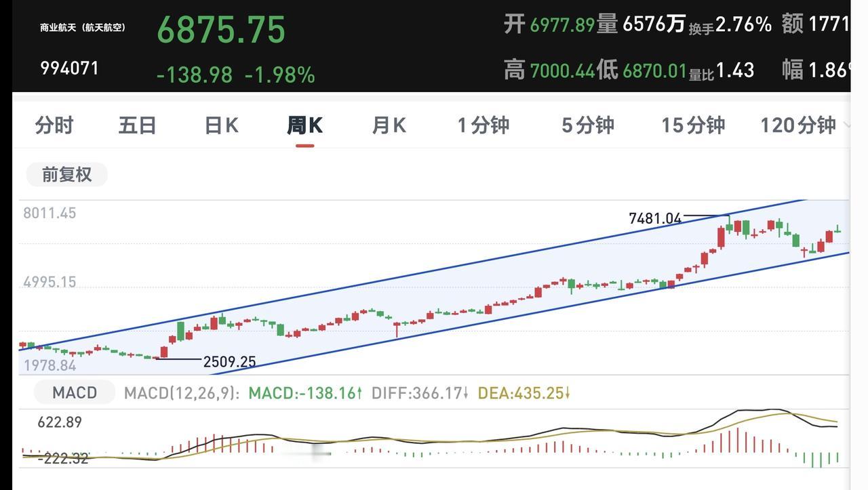Click the 8011.45 axis label

coord(50,213)
